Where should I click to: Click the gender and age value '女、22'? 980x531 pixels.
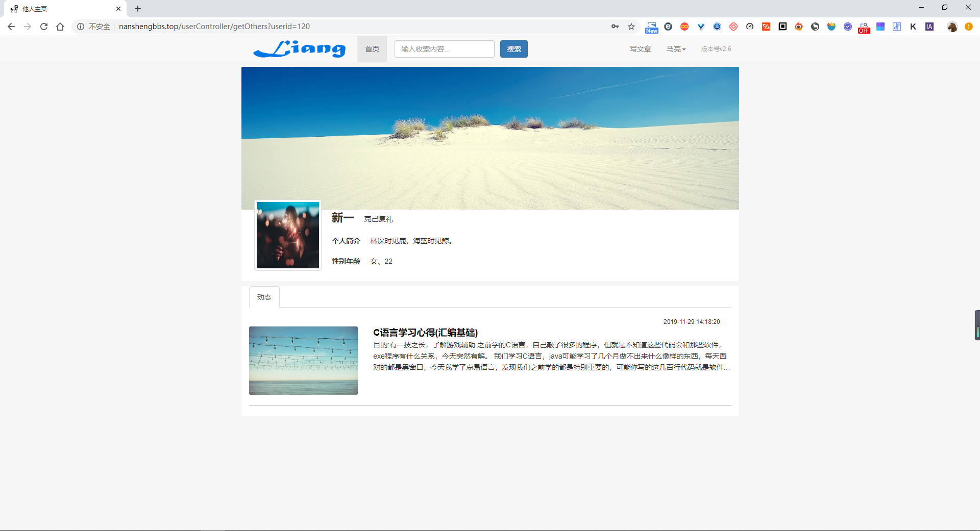381,261
